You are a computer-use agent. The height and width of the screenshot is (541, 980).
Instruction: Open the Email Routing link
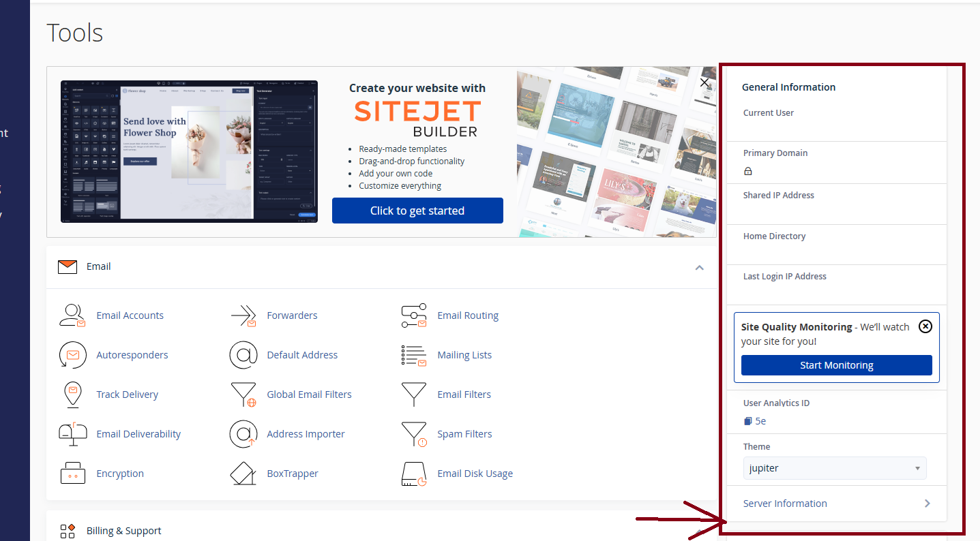coord(468,315)
